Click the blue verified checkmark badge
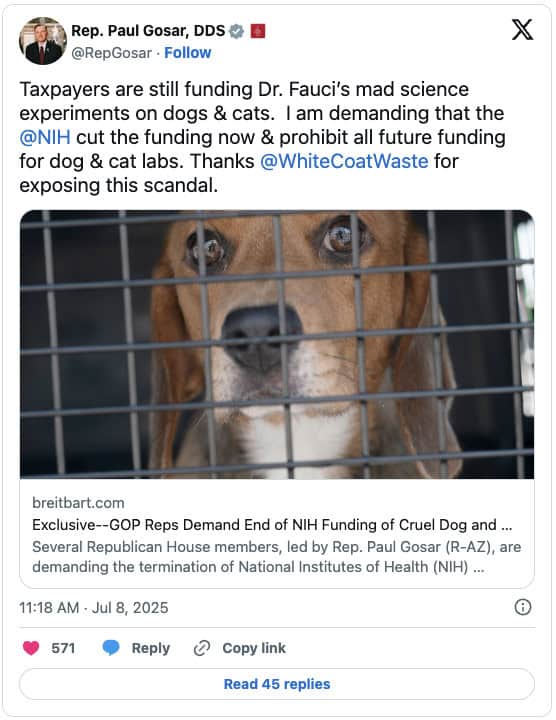The image size is (556, 720). click(236, 31)
